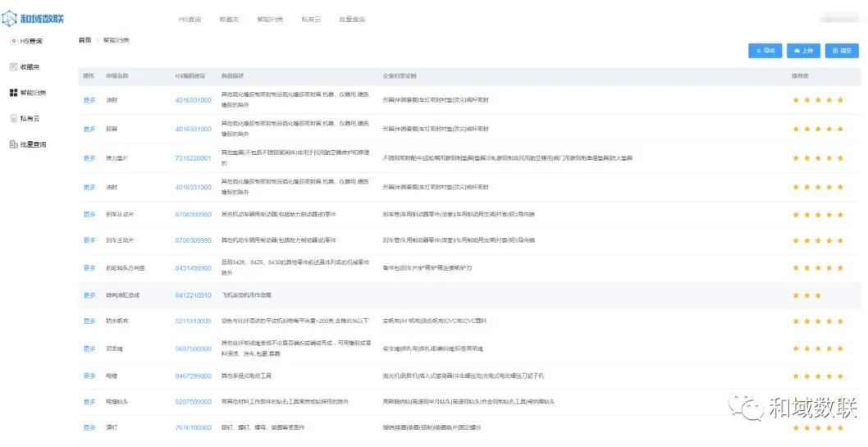Click description 飞机发动机用作动筒
This screenshot has width=868, height=447.
[246, 295]
